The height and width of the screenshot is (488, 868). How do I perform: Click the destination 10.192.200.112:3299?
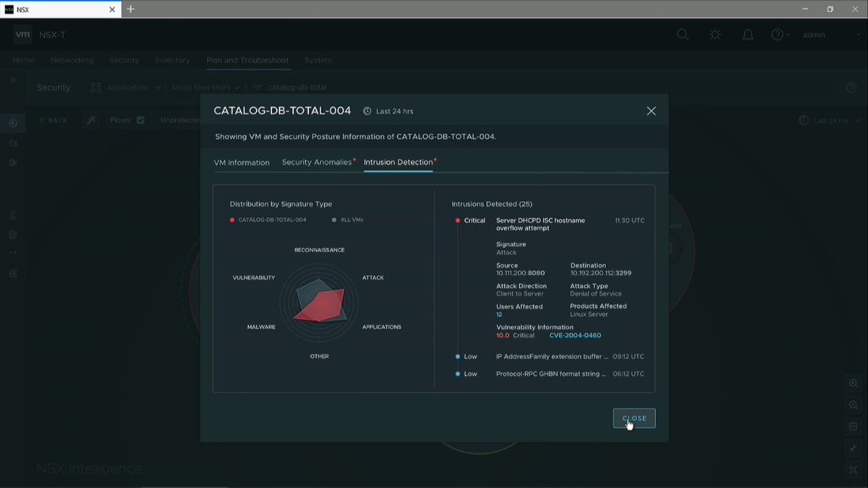600,273
